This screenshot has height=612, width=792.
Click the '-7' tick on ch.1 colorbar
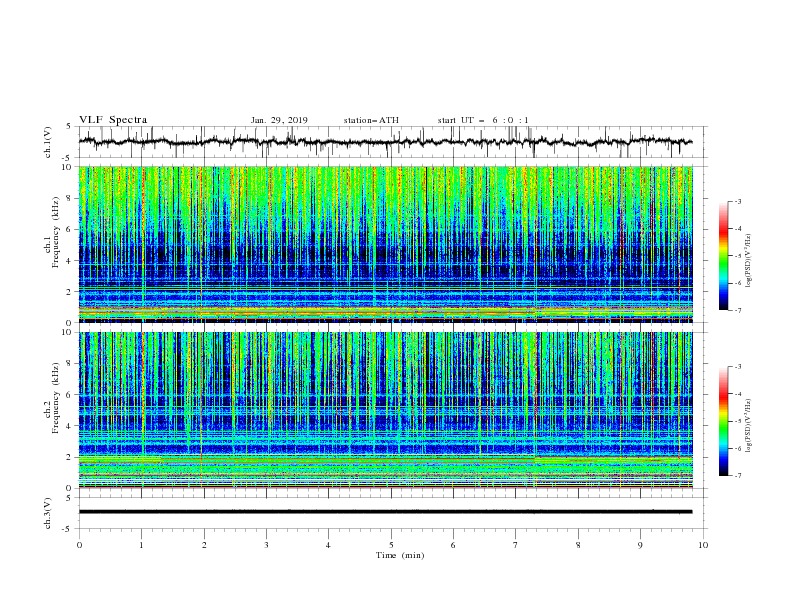tap(737, 310)
